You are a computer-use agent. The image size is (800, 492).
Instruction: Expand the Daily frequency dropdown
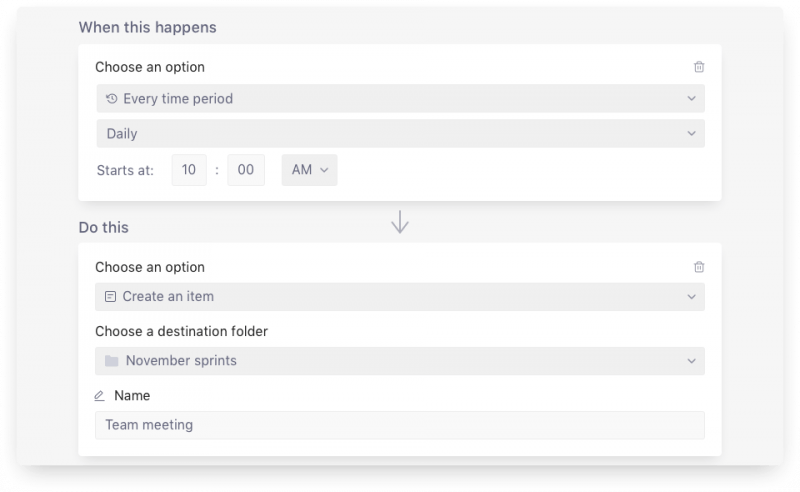click(x=401, y=134)
